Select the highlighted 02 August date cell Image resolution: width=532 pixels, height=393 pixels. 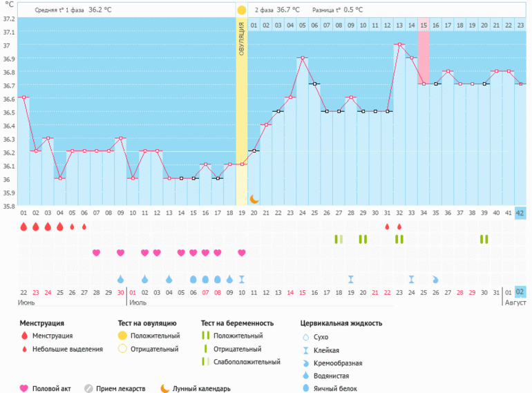[520, 292]
